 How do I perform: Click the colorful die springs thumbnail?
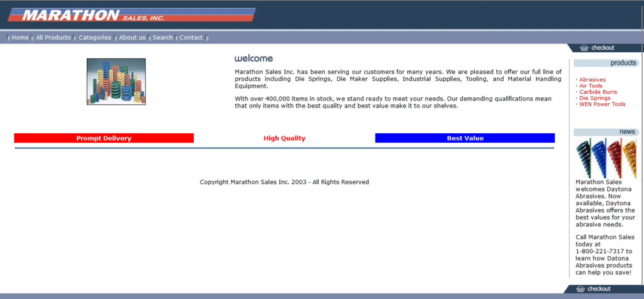(x=116, y=82)
